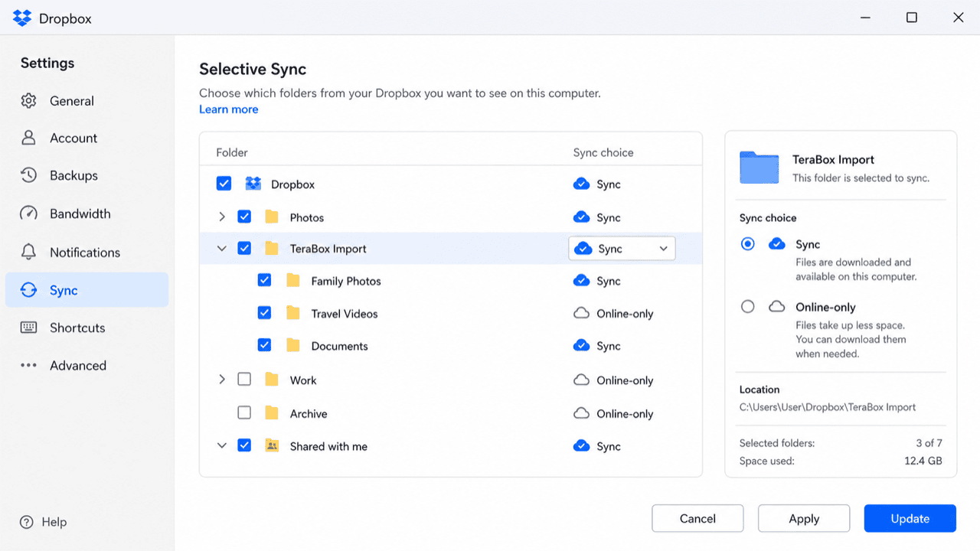
Task: Switch to Notifications settings
Action: pos(87,252)
